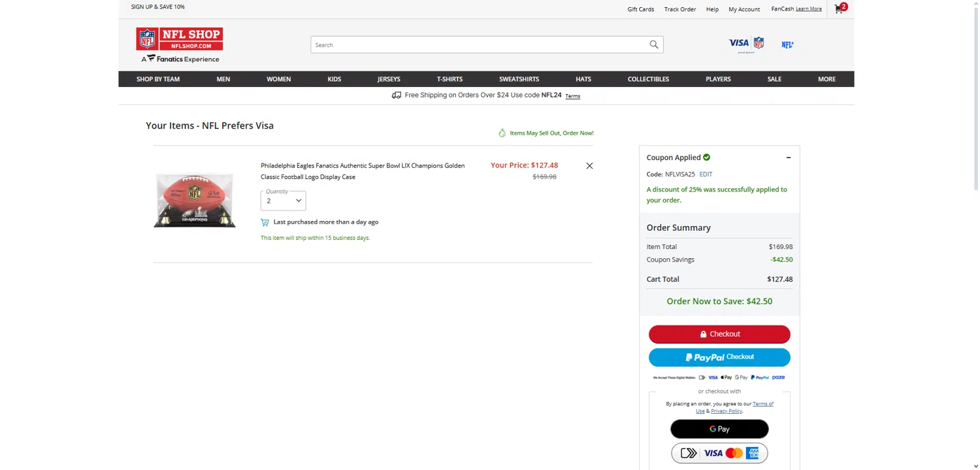Open the Hats menu
This screenshot has height=470, width=980.
click(583, 79)
